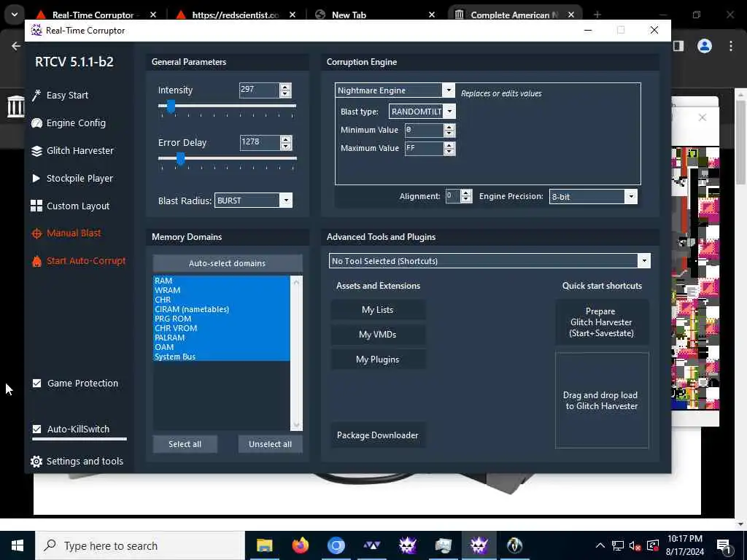Show hidden system tray icons
The image size is (747, 560).
click(600, 545)
